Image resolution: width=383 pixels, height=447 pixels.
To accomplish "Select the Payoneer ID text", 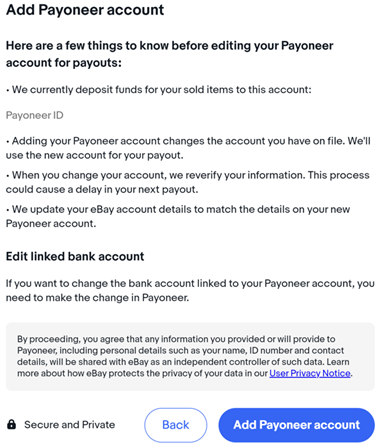I will tap(35, 115).
